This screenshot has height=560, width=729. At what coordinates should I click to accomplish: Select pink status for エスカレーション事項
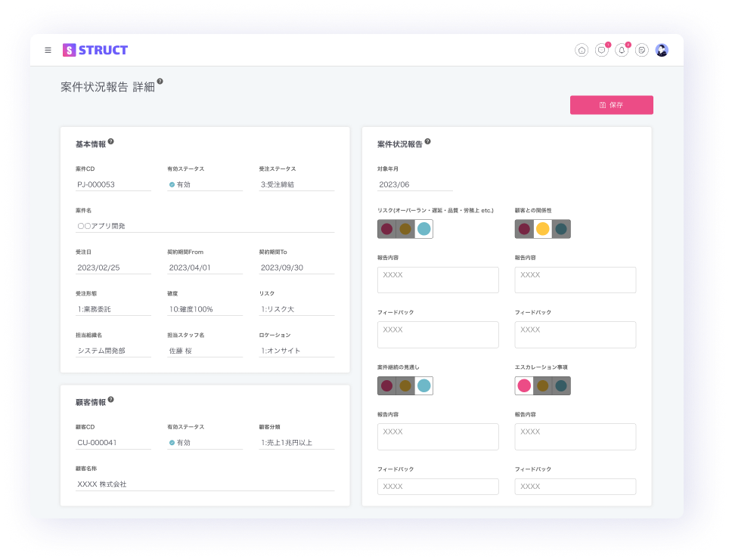(x=524, y=386)
